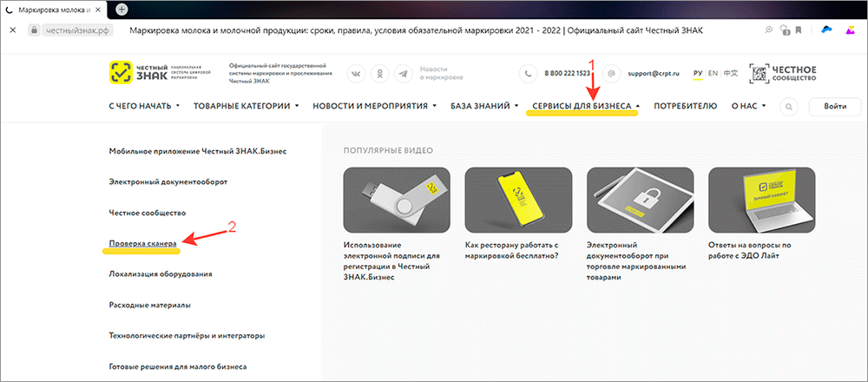Screen dimensions: 868x382
Task: Click the Войти login button
Action: [x=835, y=106]
